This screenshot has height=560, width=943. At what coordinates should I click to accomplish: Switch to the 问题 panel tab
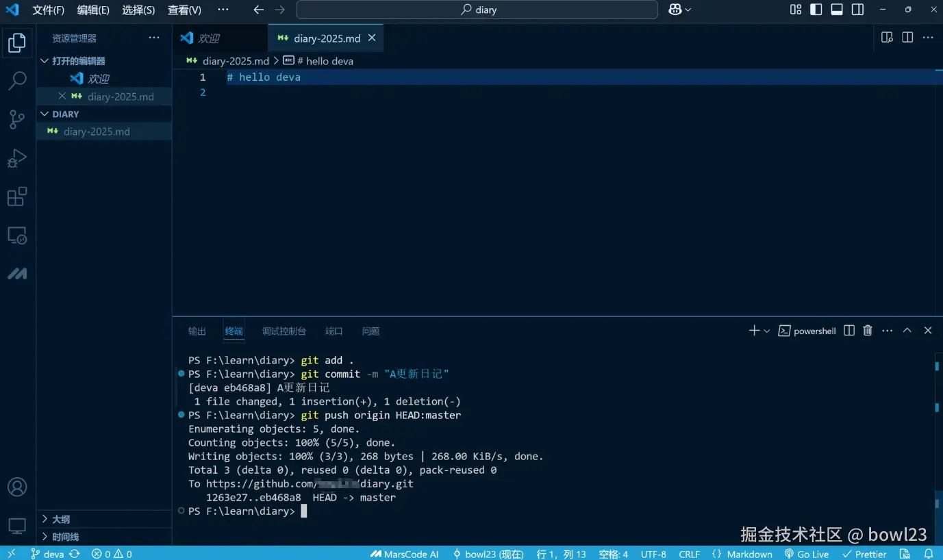(x=371, y=331)
